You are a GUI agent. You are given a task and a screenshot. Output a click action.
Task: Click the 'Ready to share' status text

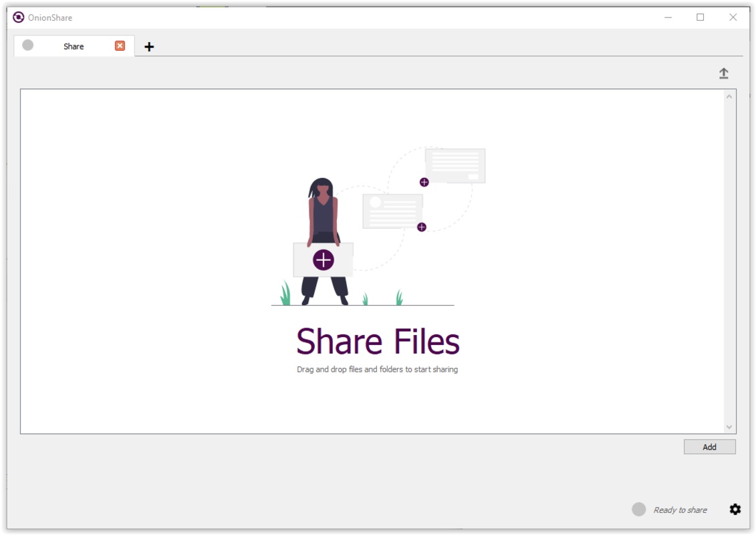click(x=680, y=510)
